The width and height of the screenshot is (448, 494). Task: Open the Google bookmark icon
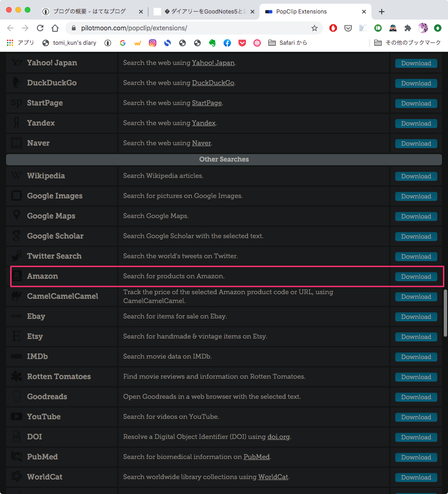click(x=123, y=43)
